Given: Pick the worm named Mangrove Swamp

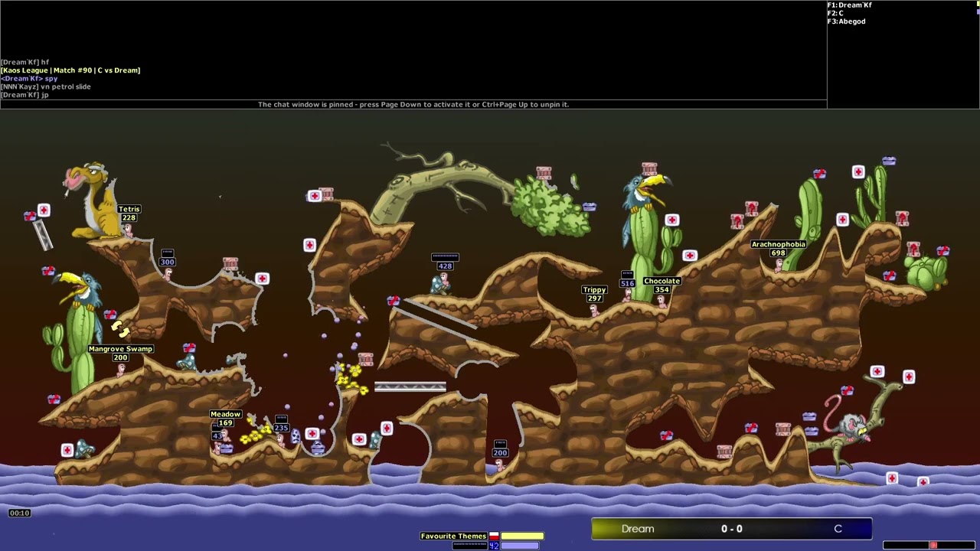Looking at the screenshot, I should point(121,370).
